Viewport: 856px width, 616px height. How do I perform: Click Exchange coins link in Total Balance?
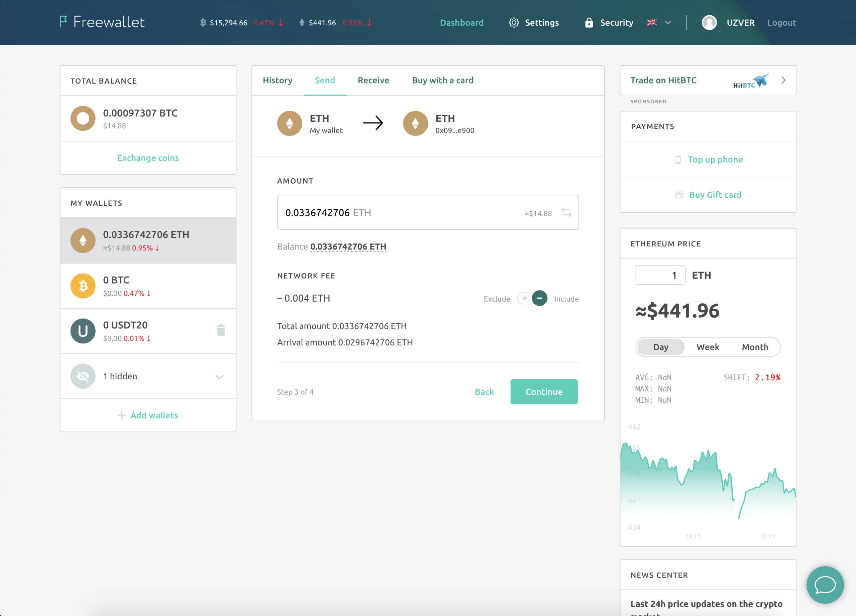[x=147, y=158]
